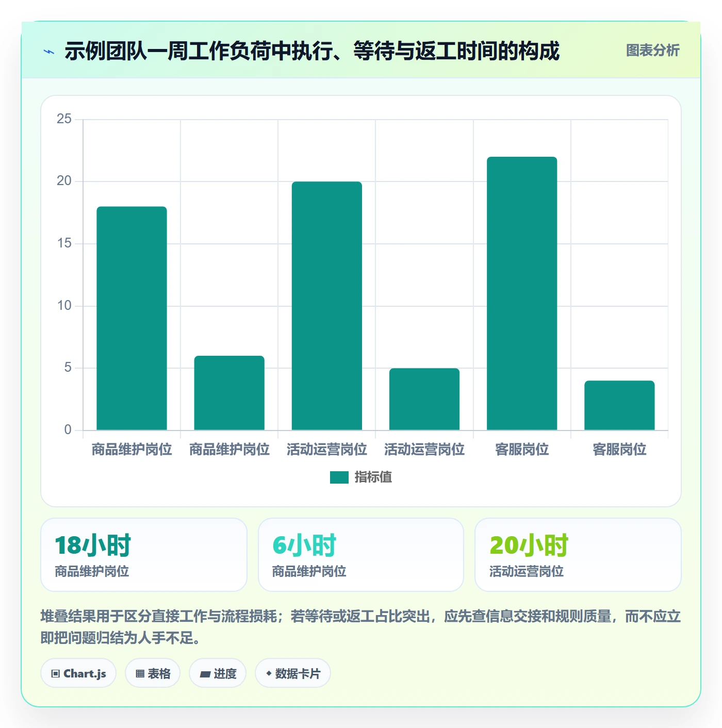Click the grid icon in the 表格 chip
The image size is (722, 728).
(140, 674)
